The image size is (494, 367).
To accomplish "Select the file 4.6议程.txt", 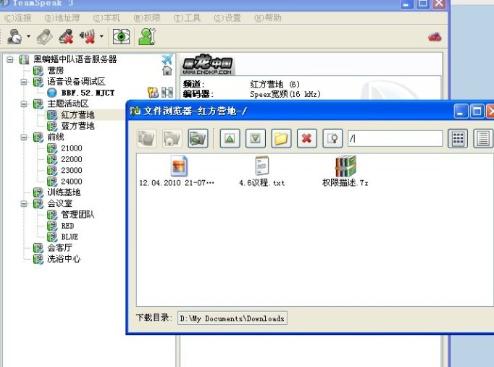I will (262, 172).
